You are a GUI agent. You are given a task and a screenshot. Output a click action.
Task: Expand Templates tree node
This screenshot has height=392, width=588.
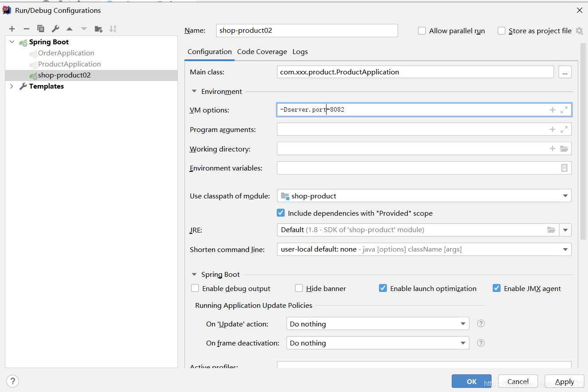click(12, 86)
